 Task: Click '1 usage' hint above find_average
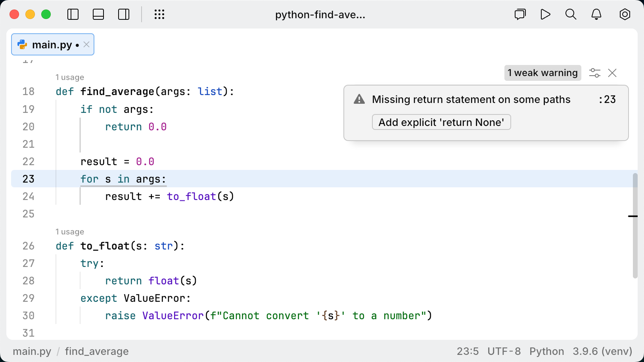click(x=70, y=77)
